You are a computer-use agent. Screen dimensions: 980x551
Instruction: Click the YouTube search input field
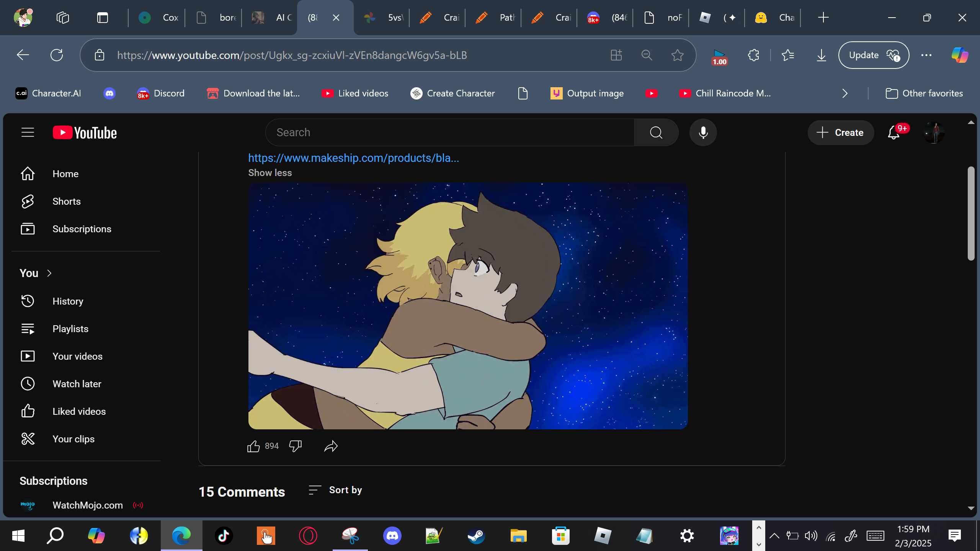tap(450, 132)
